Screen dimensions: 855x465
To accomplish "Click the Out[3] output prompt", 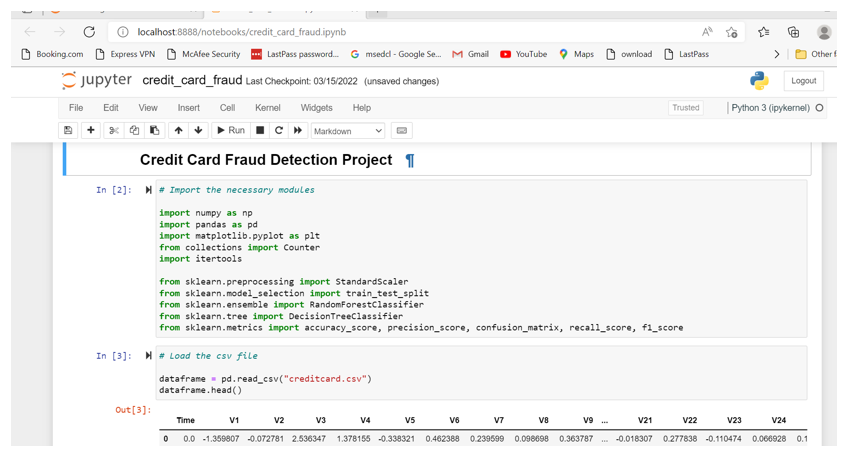I will (133, 409).
